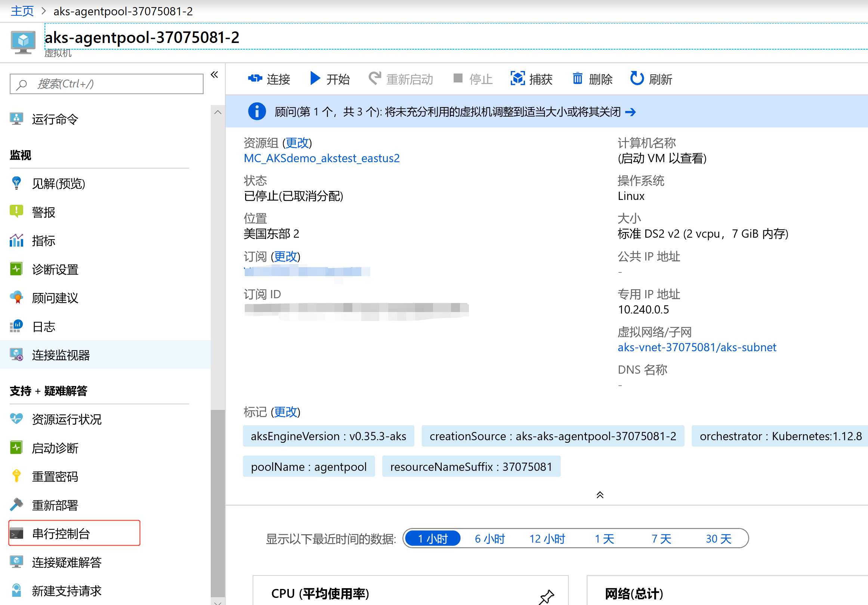Screen dimensions: 868x605
Task: Click 更改 next to 资源组
Action: pos(297,143)
